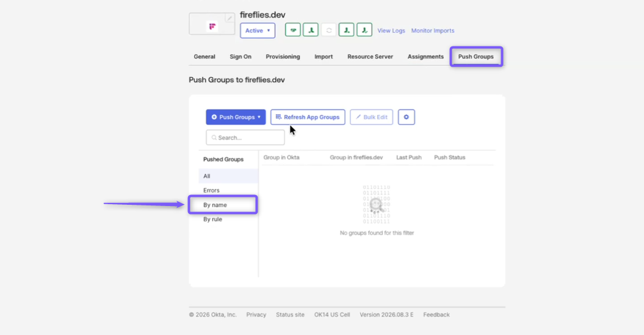
Task: Click the OK14 US Cell footer link
Action: (332, 314)
